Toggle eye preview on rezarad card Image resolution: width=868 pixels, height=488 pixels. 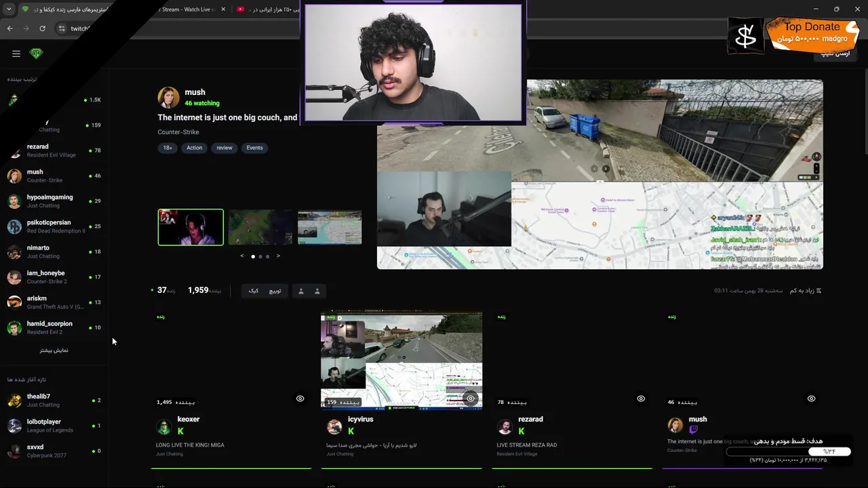[641, 399]
